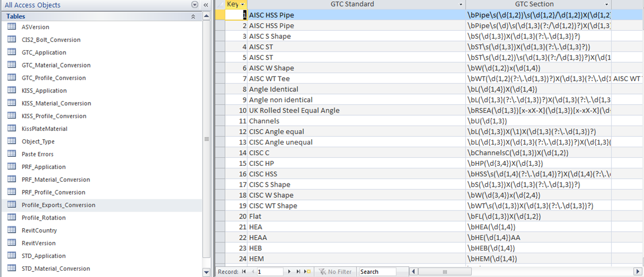This screenshot has width=644, height=277.
Task: Select the 'Angle non identical' cell
Action: (x=356, y=99)
